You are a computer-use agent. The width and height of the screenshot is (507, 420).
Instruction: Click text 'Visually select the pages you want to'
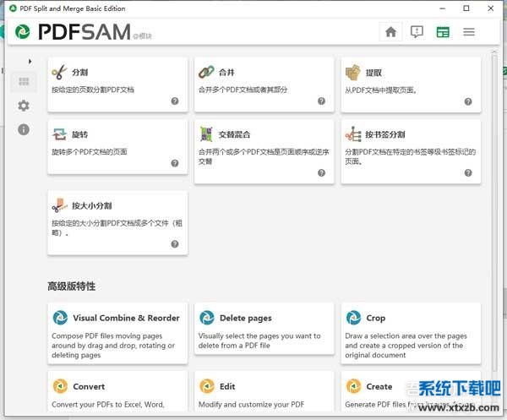click(x=259, y=336)
